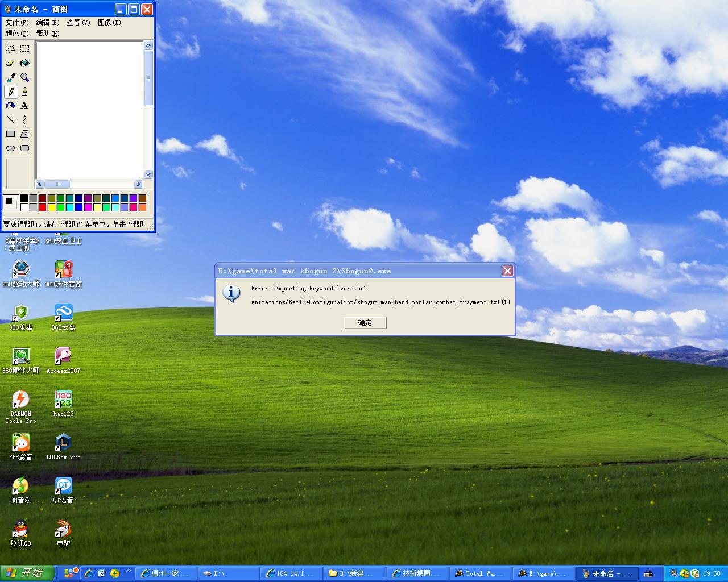Choose the Brush tool in Paint
728x582 pixels.
click(24, 92)
